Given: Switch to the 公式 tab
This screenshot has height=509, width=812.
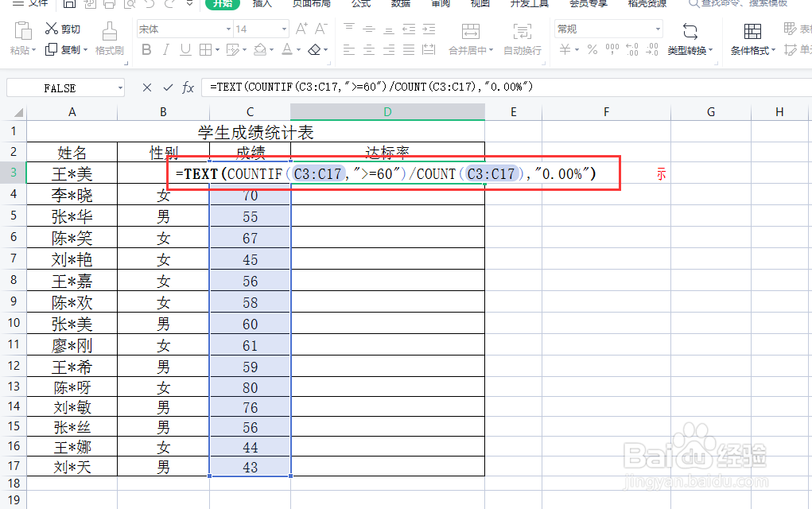Looking at the screenshot, I should (x=361, y=3).
